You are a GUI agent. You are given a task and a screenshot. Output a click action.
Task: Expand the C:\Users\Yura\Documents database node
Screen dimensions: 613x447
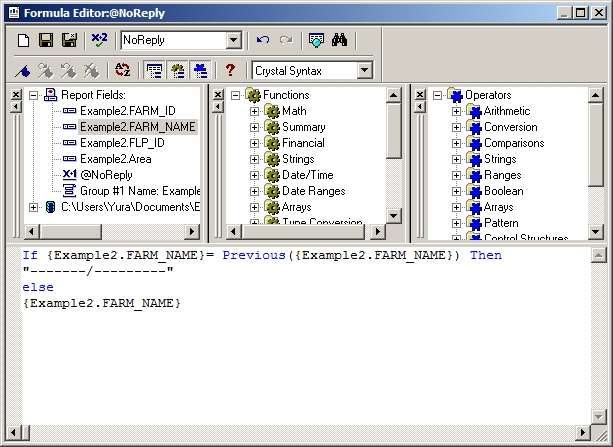34,207
